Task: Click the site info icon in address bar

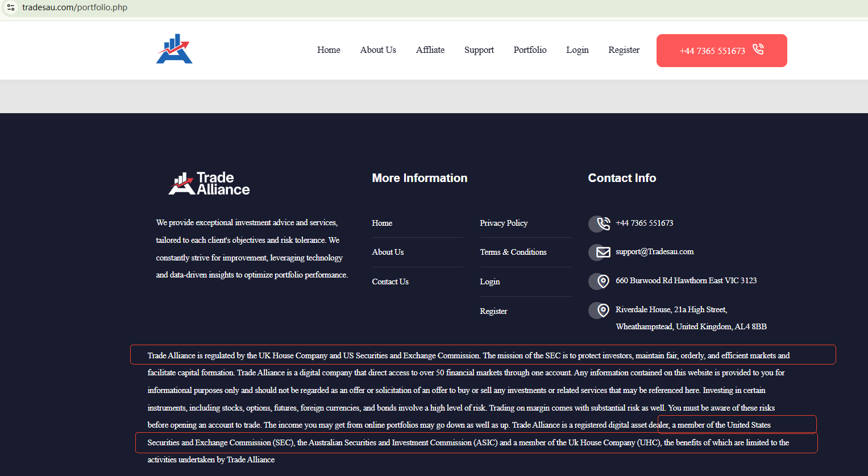Action: [10, 7]
